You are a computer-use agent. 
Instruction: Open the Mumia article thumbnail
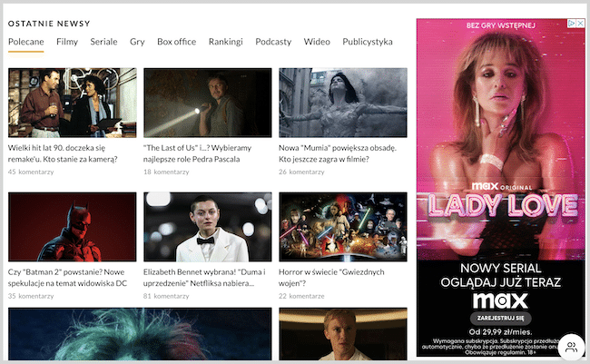(343, 103)
